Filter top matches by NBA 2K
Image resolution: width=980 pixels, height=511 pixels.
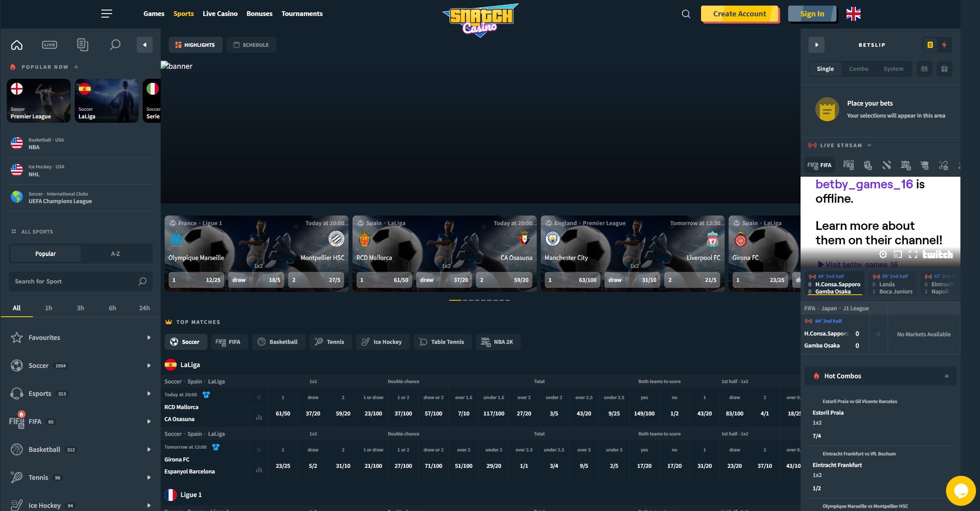click(498, 342)
